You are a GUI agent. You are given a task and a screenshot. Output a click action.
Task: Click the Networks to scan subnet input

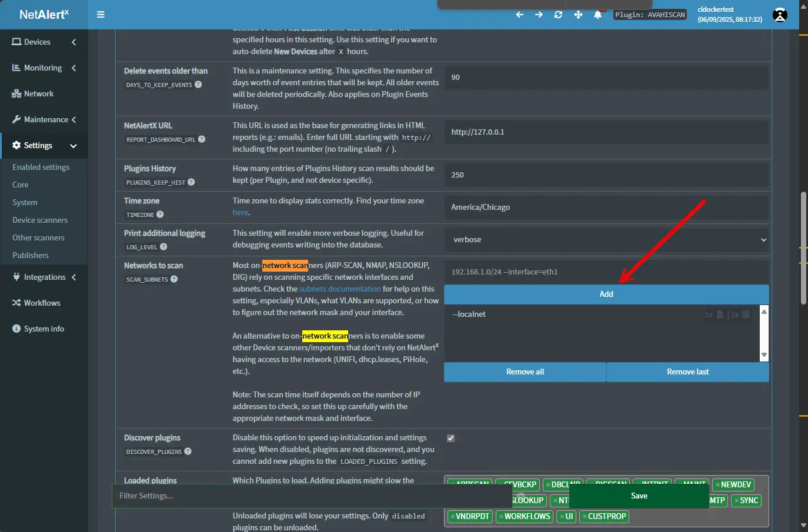point(606,272)
